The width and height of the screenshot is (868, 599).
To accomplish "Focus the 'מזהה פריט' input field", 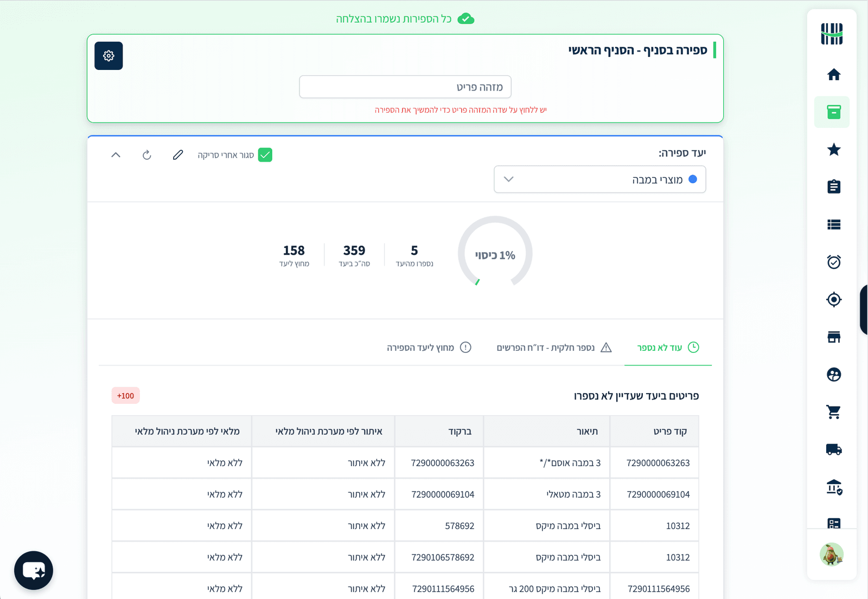I will [405, 87].
